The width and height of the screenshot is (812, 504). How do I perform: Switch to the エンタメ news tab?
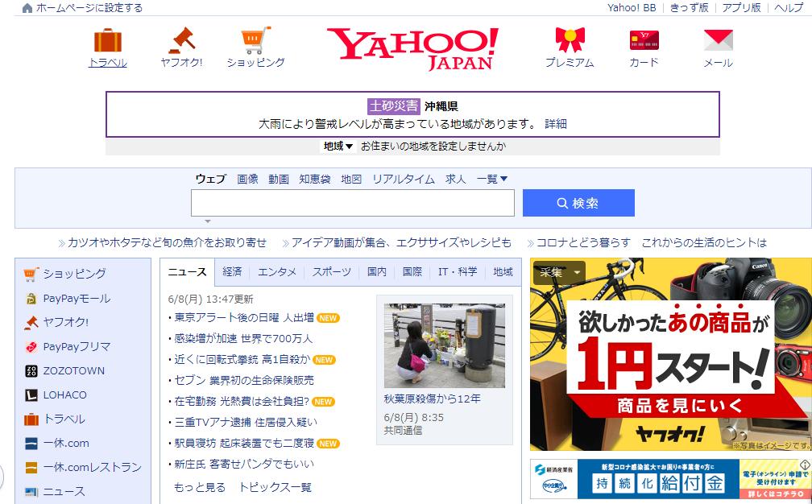(277, 272)
